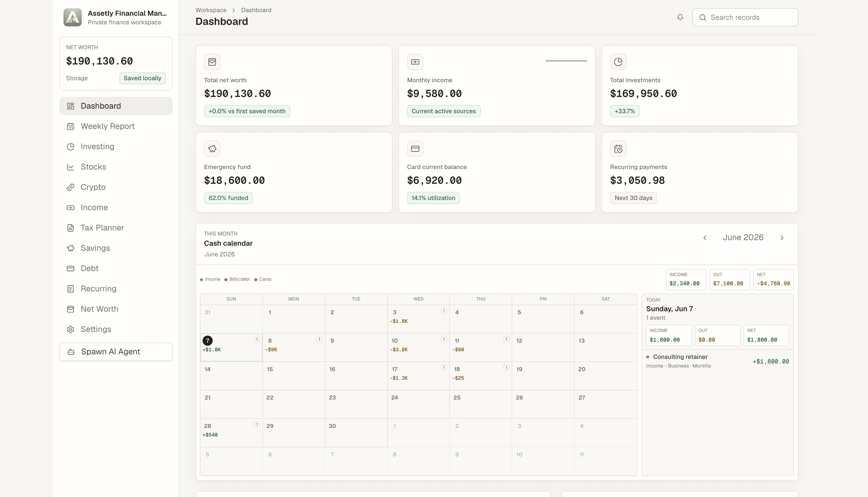The width and height of the screenshot is (868, 497).
Task: Click the Current active sources badge
Action: [444, 111]
